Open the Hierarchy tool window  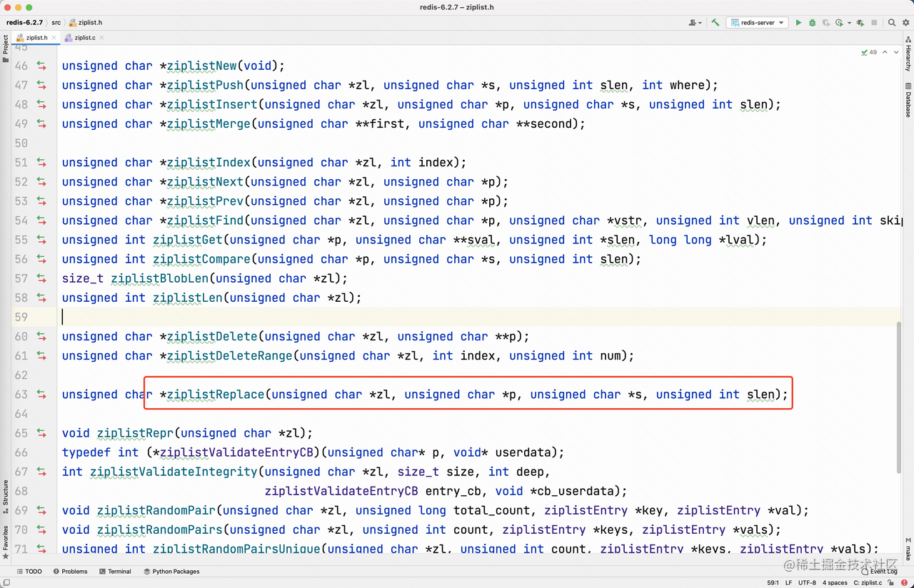pos(908,55)
